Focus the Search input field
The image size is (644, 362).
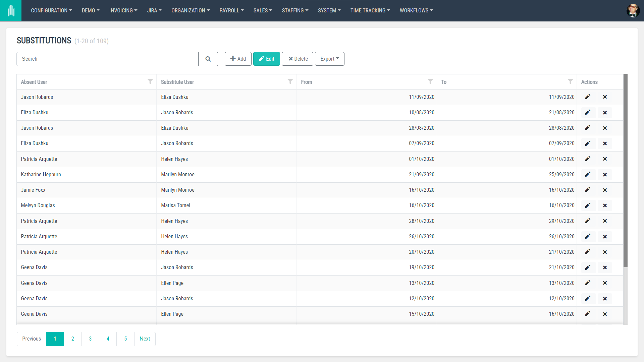pyautogui.click(x=107, y=59)
